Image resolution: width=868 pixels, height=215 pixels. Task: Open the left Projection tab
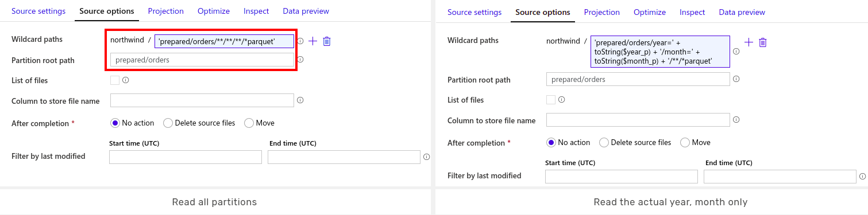pos(166,11)
